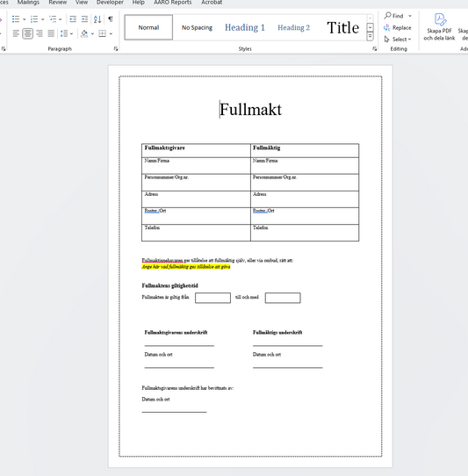Click the Fullmäktig table header cell

coord(305,150)
